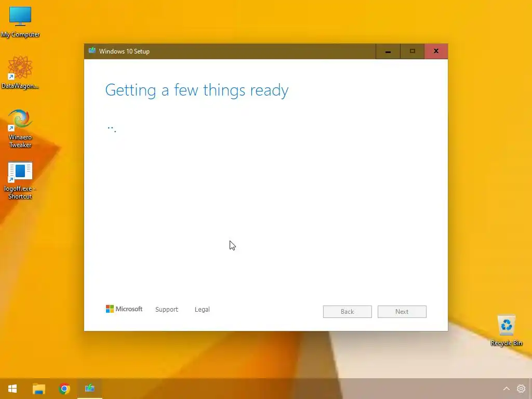Open File Explorer from the taskbar

click(x=38, y=389)
